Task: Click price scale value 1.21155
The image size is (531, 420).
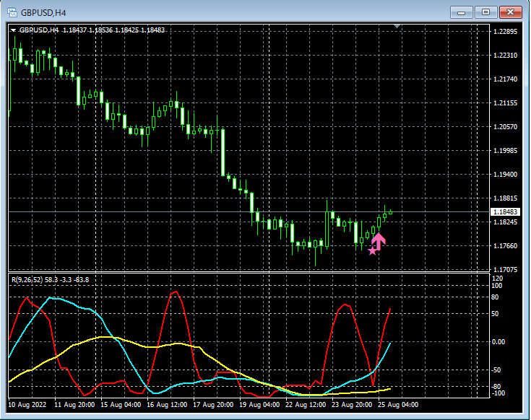Action: [x=505, y=102]
